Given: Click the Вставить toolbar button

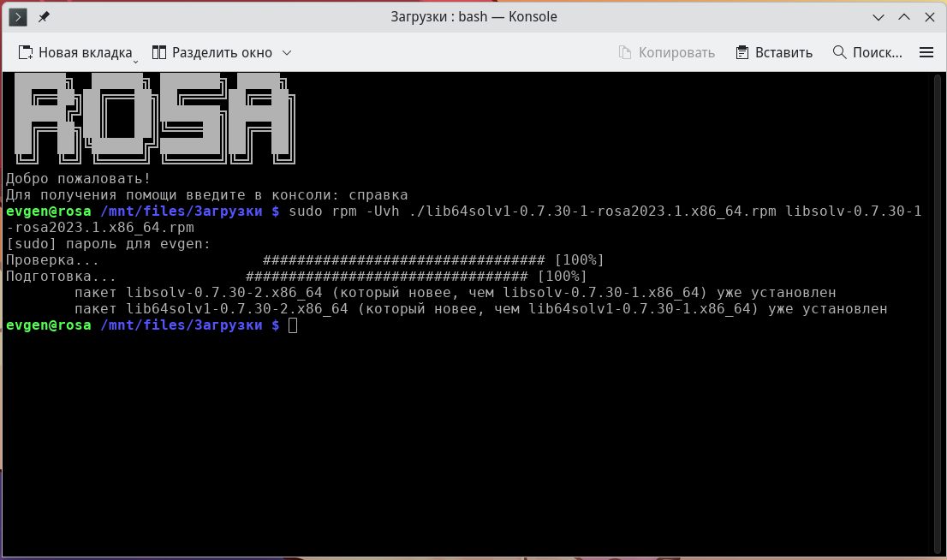Looking at the screenshot, I should click(774, 52).
